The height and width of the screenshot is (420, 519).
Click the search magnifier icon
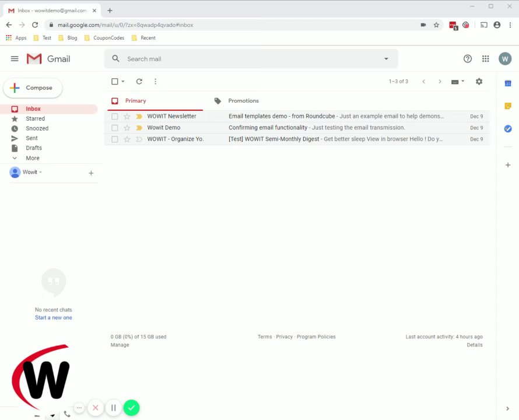click(x=115, y=59)
